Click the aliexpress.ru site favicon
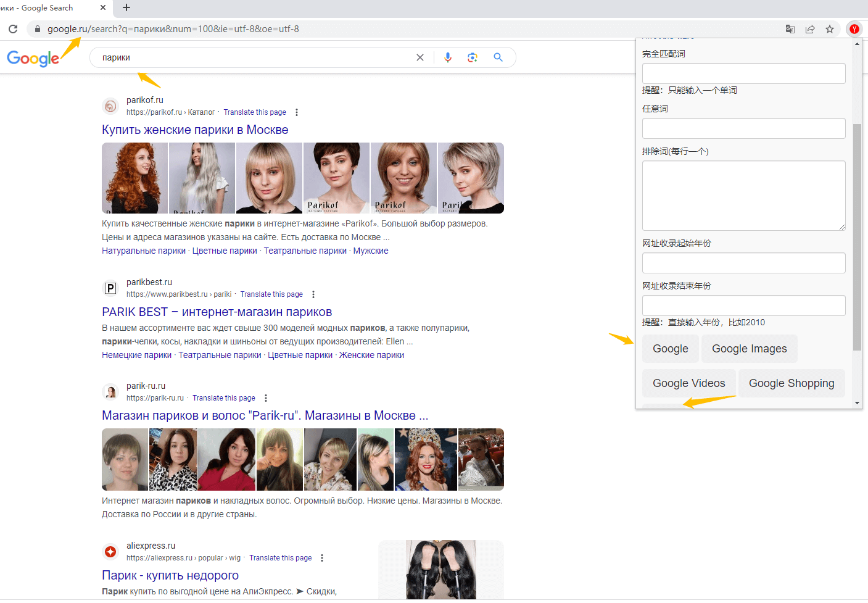This screenshot has height=603, width=868. pos(110,552)
